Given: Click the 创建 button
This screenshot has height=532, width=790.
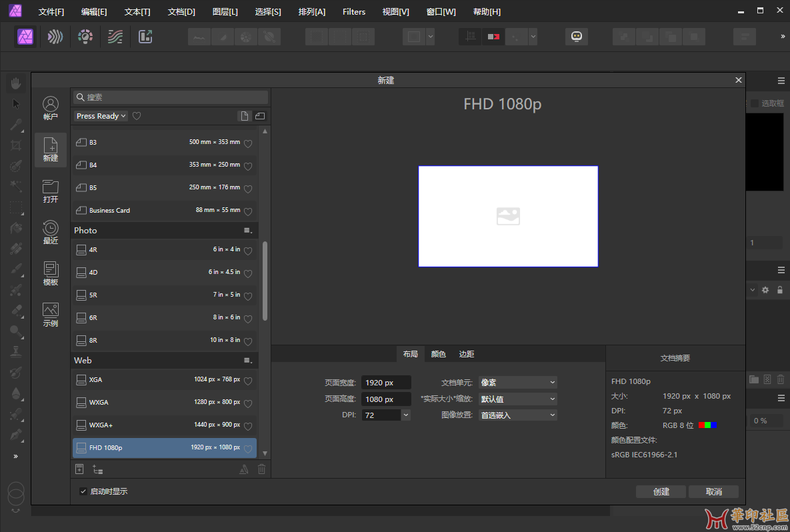Looking at the screenshot, I should [x=661, y=492].
